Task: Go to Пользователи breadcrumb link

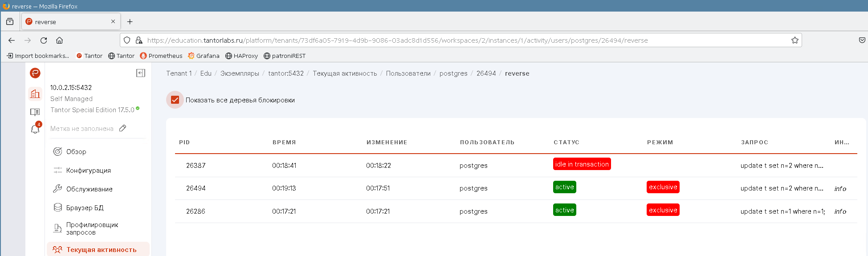Action: coord(408,73)
